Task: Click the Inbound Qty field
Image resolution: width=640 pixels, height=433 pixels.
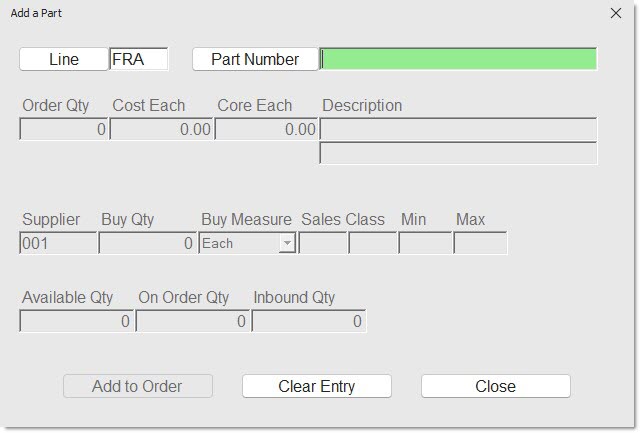Action: point(308,321)
